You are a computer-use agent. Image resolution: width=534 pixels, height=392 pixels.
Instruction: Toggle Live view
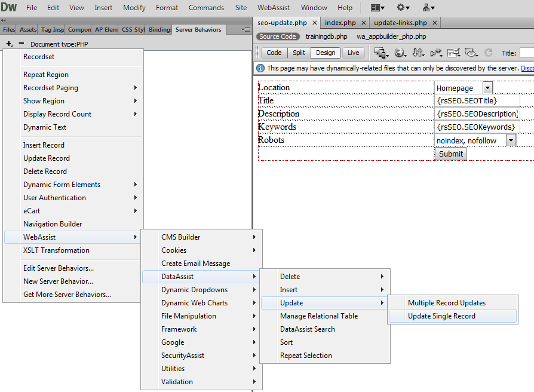pyautogui.click(x=353, y=53)
